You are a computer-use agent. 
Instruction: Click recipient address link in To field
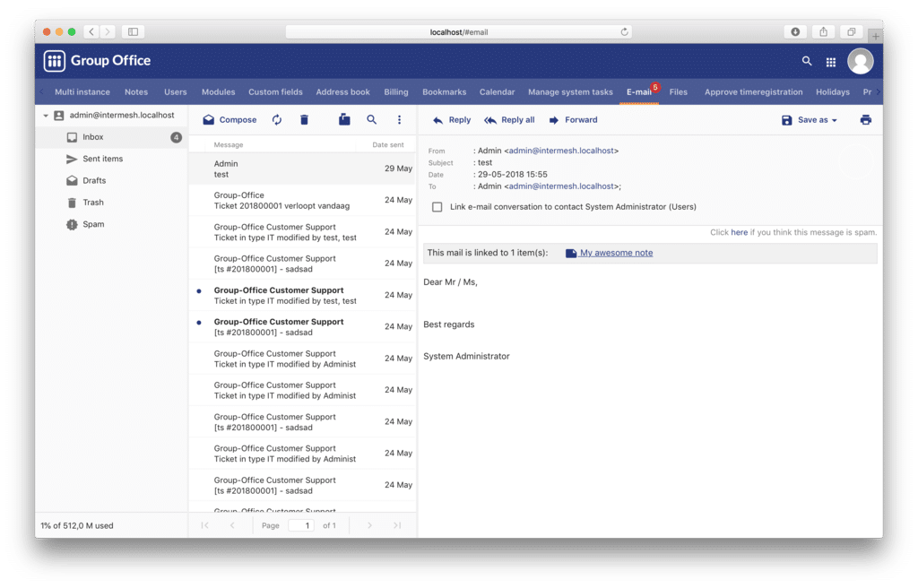click(561, 186)
